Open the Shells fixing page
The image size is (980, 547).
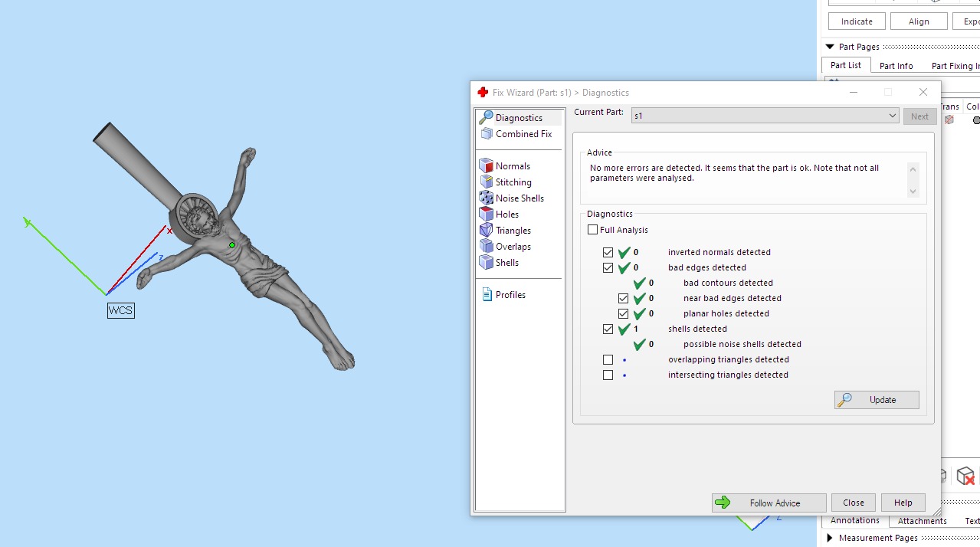pos(506,262)
